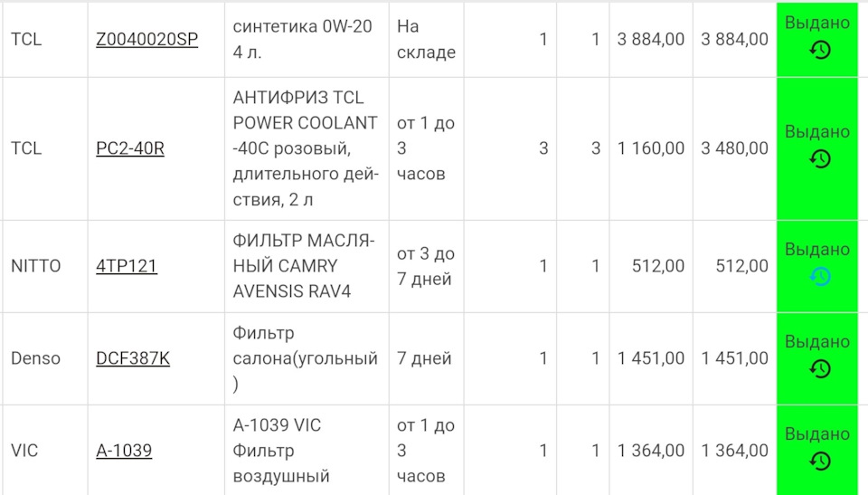This screenshot has height=495, width=868.
Task: Open history icon for PC2-40R antifreeze row
Action: tap(820, 159)
